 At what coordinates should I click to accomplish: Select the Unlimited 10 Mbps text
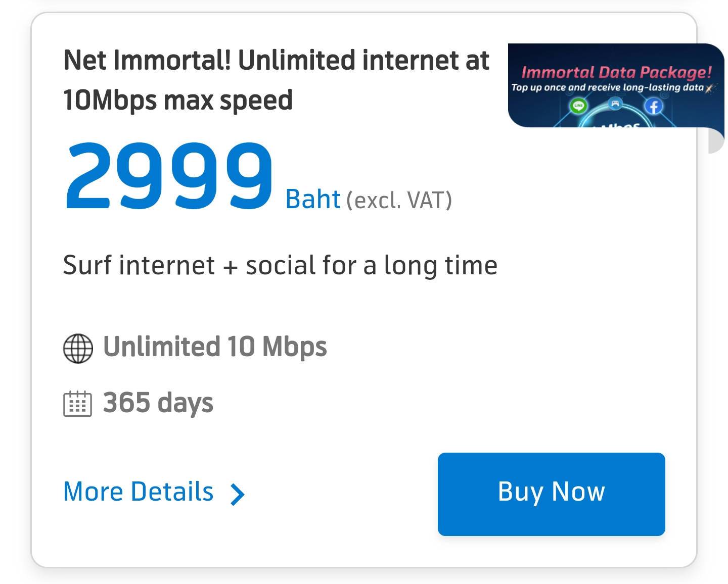coord(215,347)
